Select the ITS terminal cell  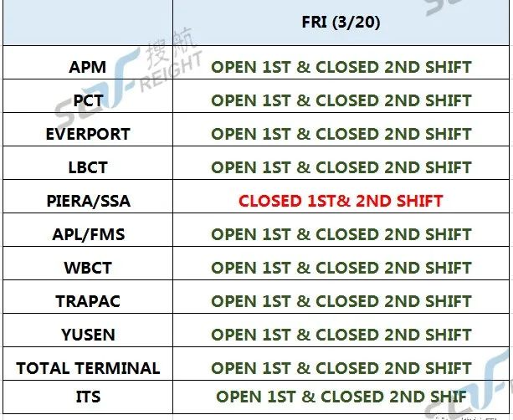(88, 397)
